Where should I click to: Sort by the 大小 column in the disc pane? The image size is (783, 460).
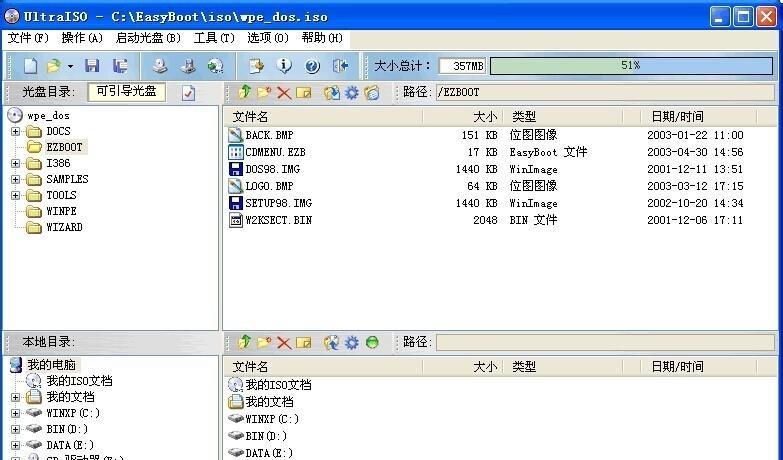click(463, 117)
